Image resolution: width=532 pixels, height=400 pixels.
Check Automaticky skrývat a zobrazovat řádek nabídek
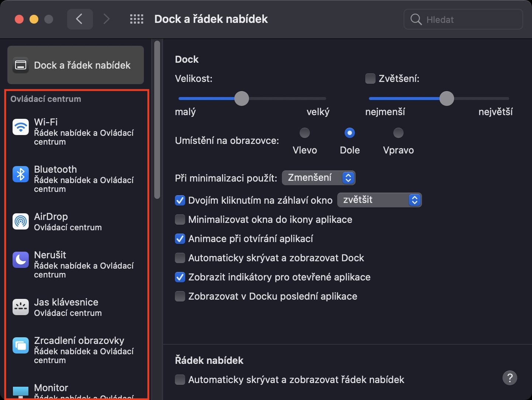[x=180, y=380]
